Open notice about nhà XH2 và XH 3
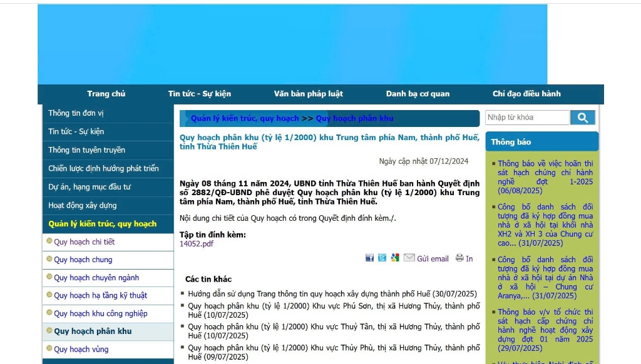 (545, 225)
